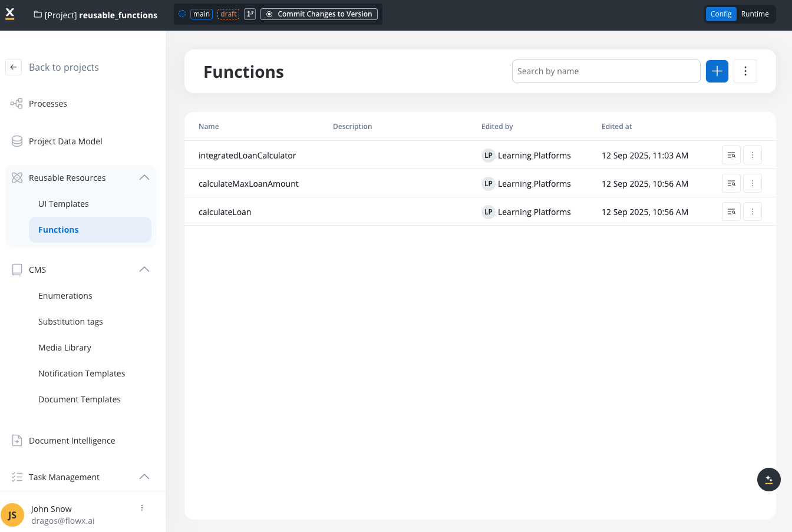
Task: Click the usage search icon for integratedLoanCalculator
Action: tap(731, 156)
